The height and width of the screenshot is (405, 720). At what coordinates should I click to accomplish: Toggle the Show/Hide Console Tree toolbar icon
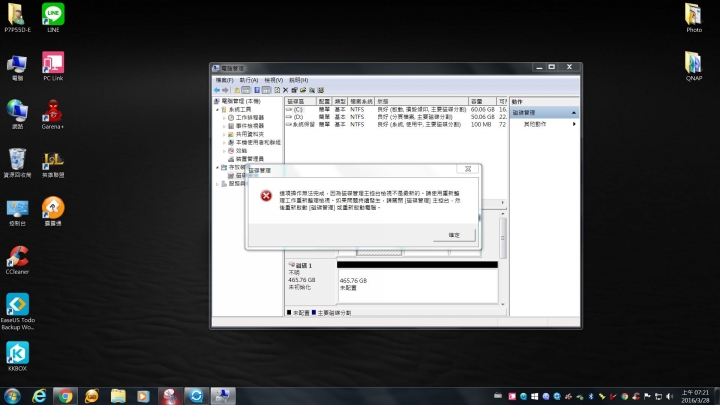246,90
